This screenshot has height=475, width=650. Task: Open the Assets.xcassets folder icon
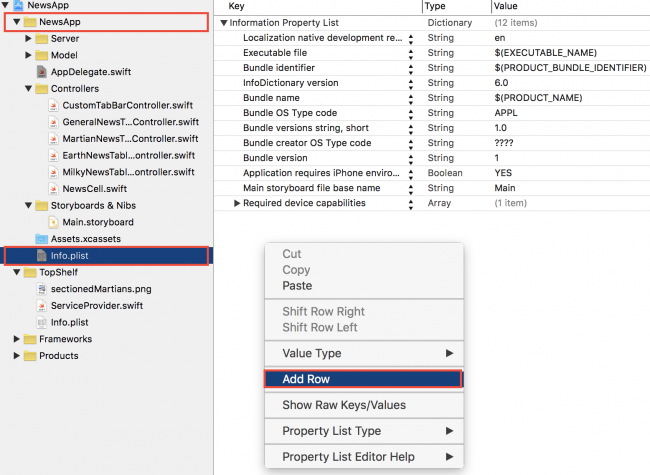(41, 239)
